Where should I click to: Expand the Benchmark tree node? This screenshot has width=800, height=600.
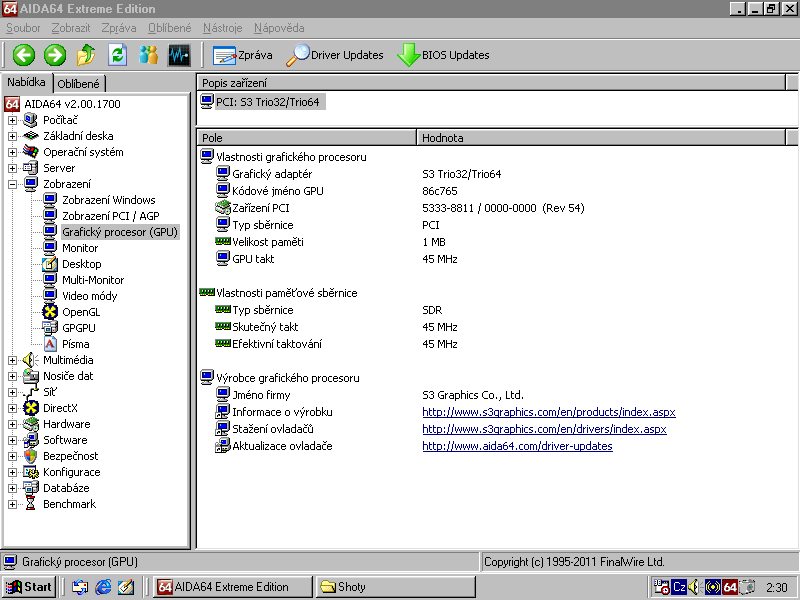[x=13, y=504]
